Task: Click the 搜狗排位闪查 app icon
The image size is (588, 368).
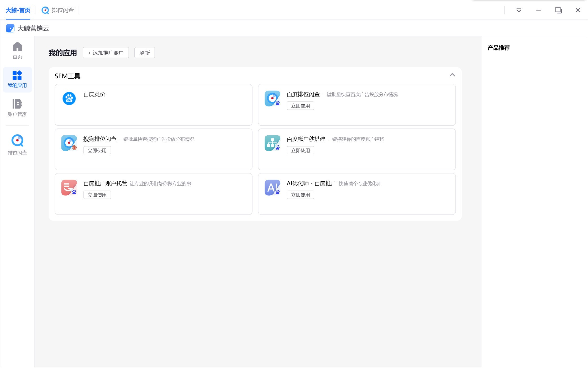Action: (x=69, y=143)
